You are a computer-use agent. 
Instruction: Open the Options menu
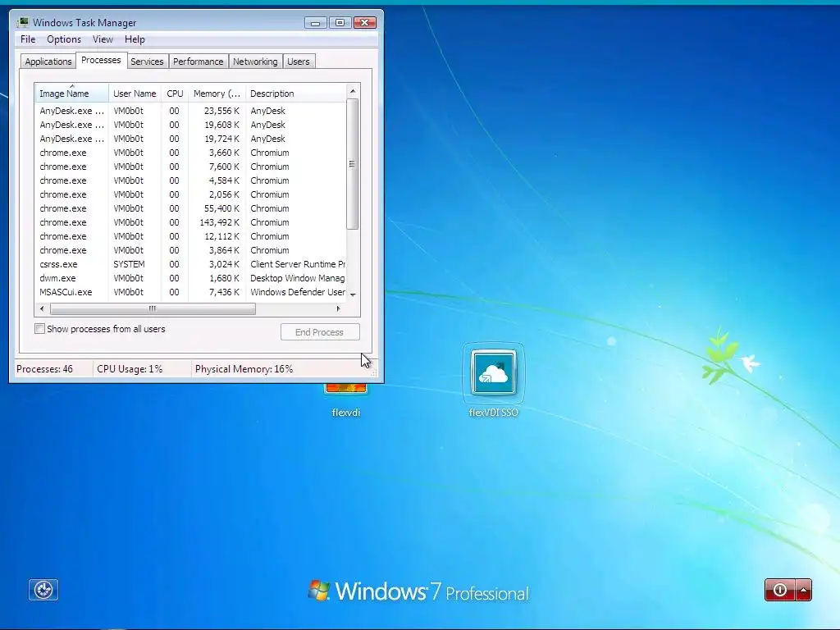64,39
